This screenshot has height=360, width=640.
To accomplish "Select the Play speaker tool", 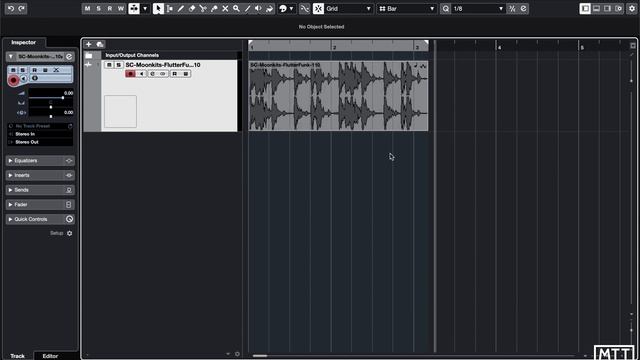I will point(258,9).
